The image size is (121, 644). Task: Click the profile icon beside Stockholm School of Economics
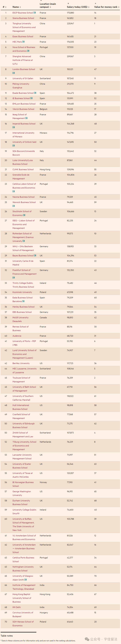[x=24, y=215]
